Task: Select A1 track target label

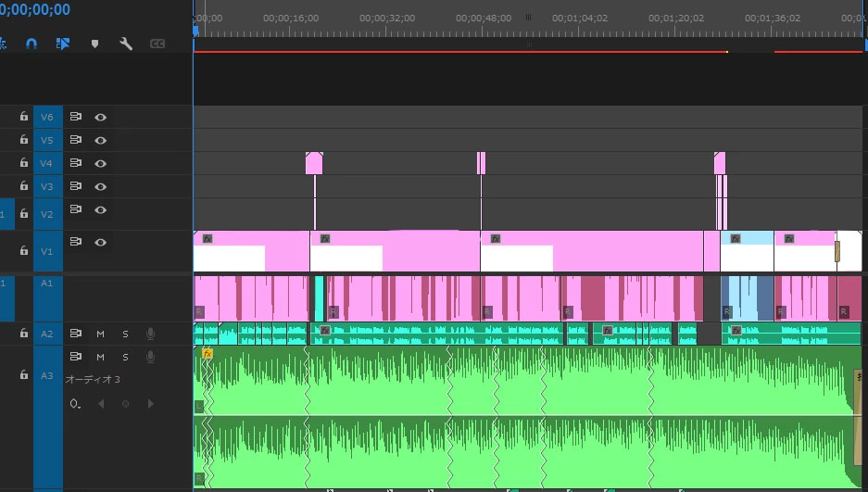Action: [47, 299]
